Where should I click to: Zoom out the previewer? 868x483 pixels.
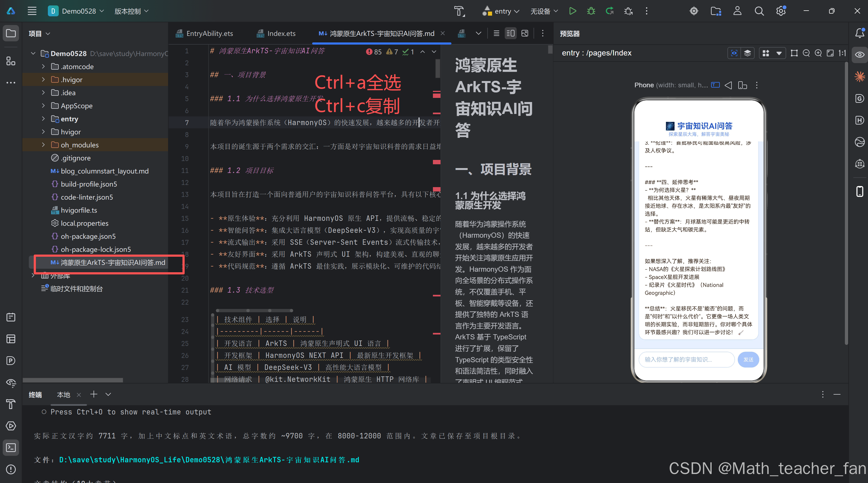806,53
